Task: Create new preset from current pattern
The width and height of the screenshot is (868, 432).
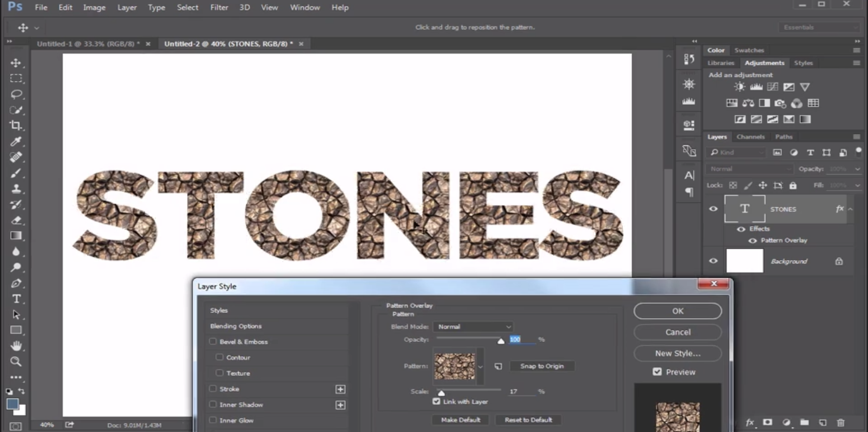Action: (x=498, y=366)
